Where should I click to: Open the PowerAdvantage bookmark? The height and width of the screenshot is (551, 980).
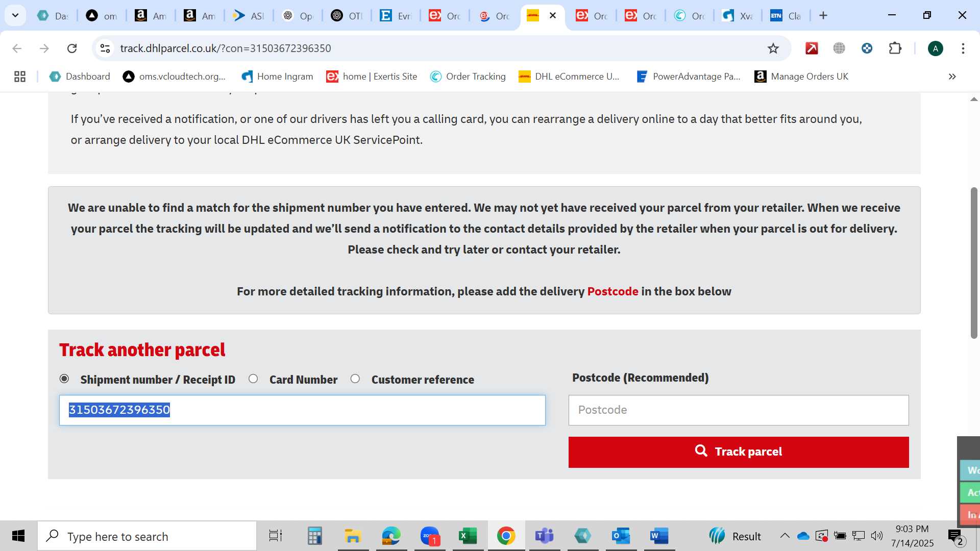click(x=689, y=77)
